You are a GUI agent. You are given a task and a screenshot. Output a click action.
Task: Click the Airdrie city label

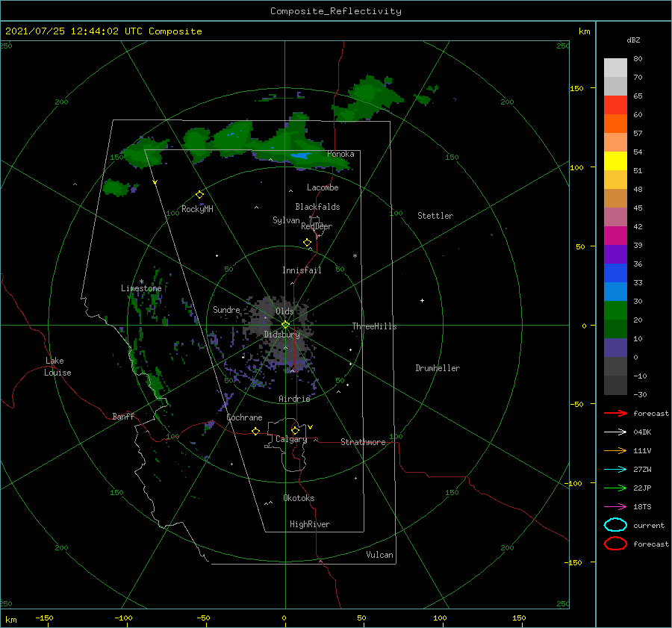pyautogui.click(x=294, y=399)
